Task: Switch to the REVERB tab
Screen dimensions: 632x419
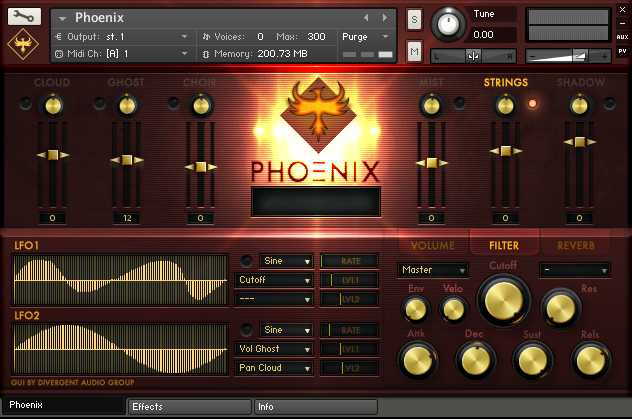Action: (576, 245)
